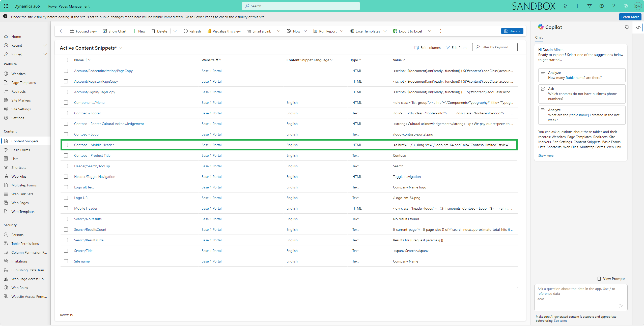The image size is (644, 326).
Task: Toggle the select all rows checkbox
Action: (66, 60)
